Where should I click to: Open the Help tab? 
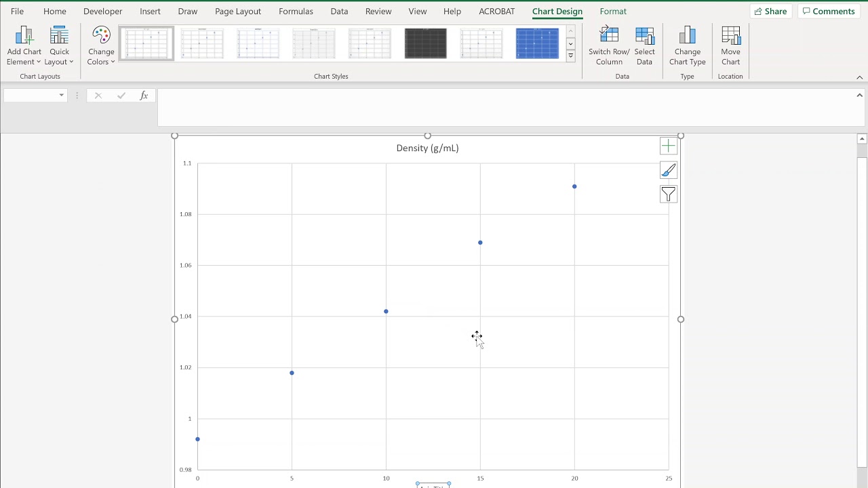click(452, 12)
